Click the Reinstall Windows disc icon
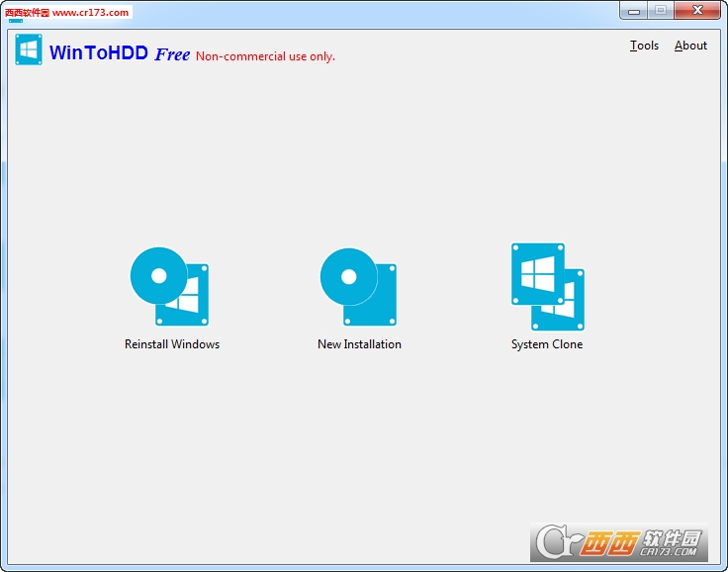 coord(157,276)
